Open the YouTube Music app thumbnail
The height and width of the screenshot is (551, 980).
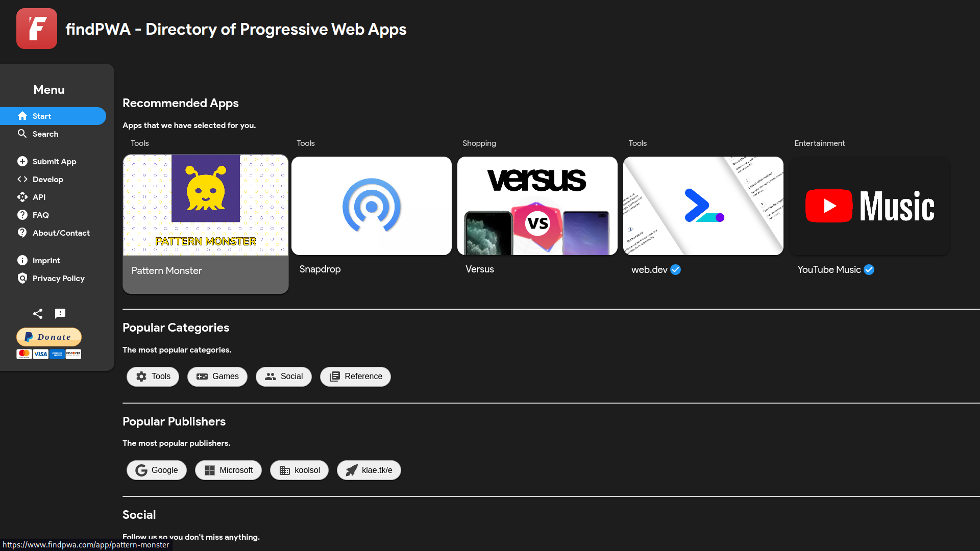click(869, 206)
